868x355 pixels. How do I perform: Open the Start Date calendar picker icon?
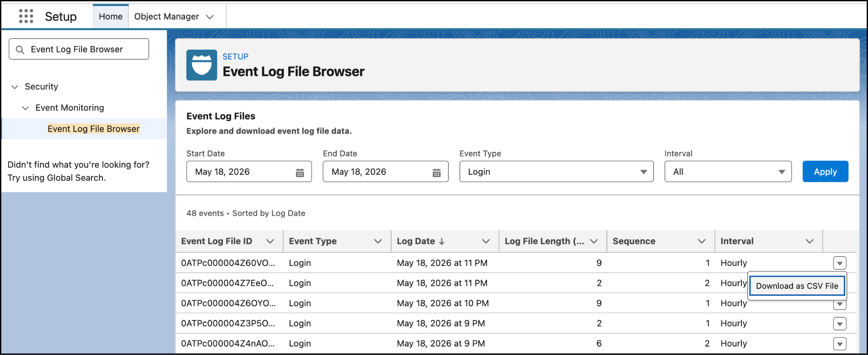(300, 172)
